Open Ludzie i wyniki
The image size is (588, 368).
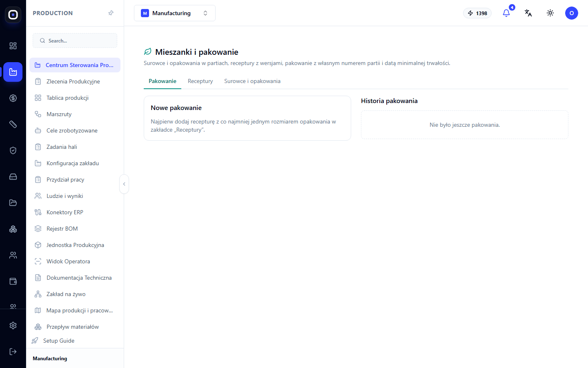coord(75,196)
